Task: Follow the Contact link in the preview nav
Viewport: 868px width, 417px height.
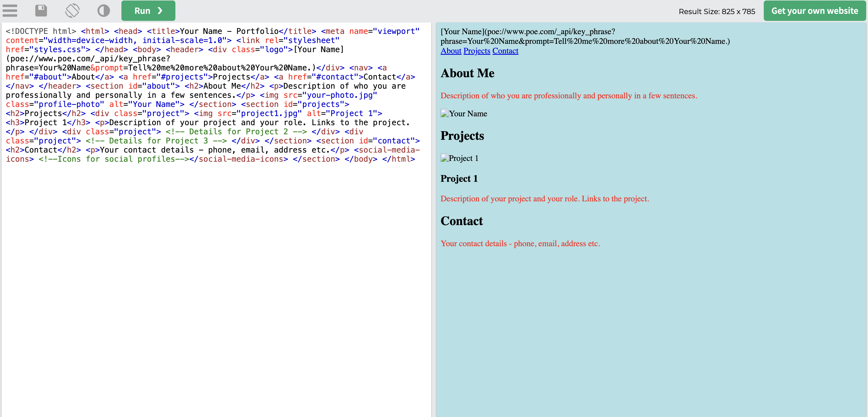Action: tap(505, 51)
